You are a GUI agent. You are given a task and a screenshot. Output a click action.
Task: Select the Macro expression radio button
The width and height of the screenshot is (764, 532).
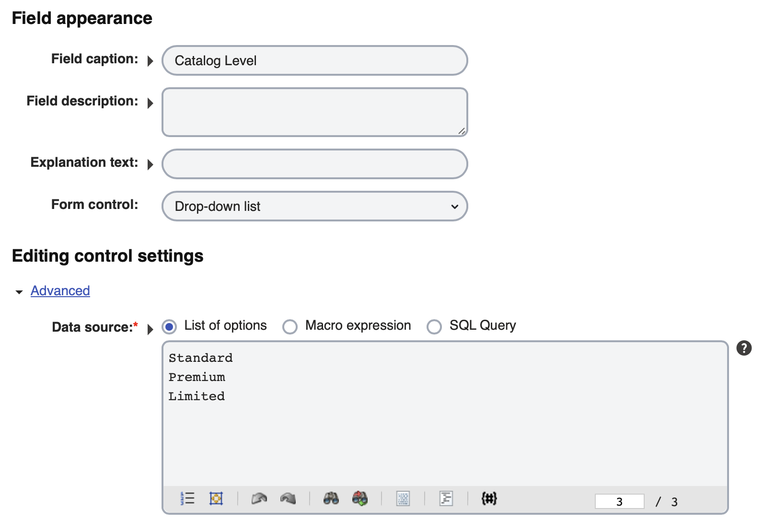tap(290, 327)
